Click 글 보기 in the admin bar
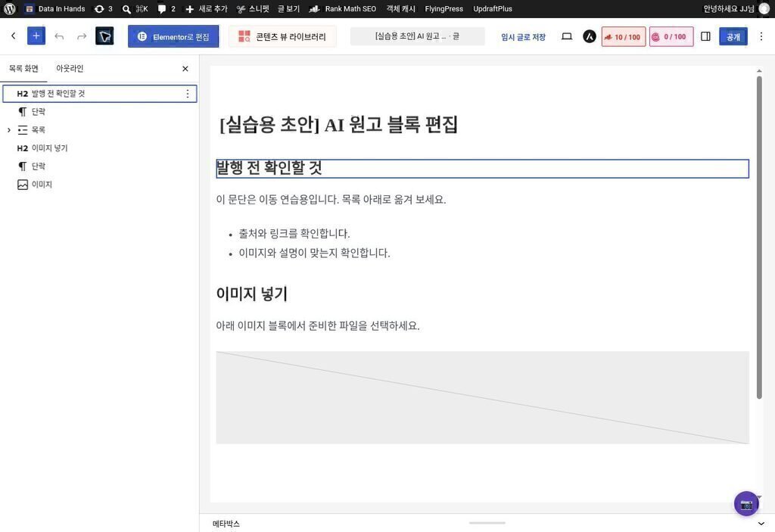The width and height of the screenshot is (775, 532). pos(288,9)
